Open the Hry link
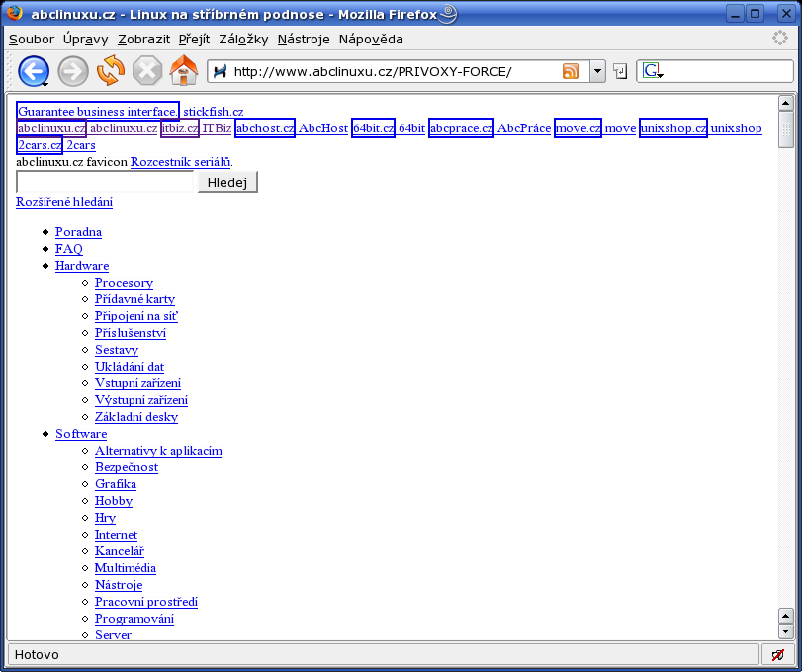This screenshot has height=672, width=802. pyautogui.click(x=106, y=518)
